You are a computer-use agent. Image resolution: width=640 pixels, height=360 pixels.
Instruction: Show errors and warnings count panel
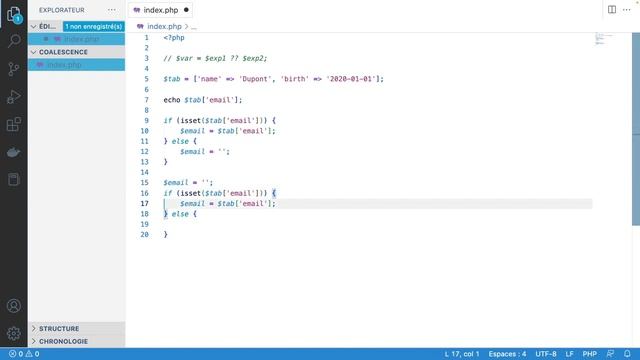pos(24,354)
